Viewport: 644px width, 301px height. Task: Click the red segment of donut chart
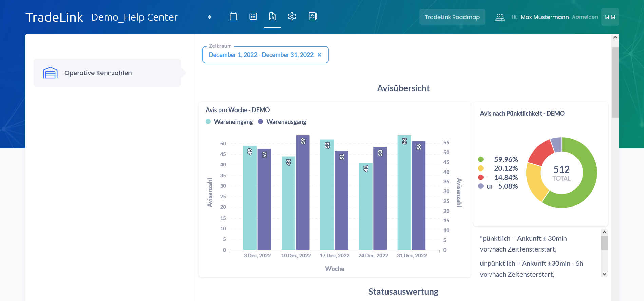tap(541, 152)
